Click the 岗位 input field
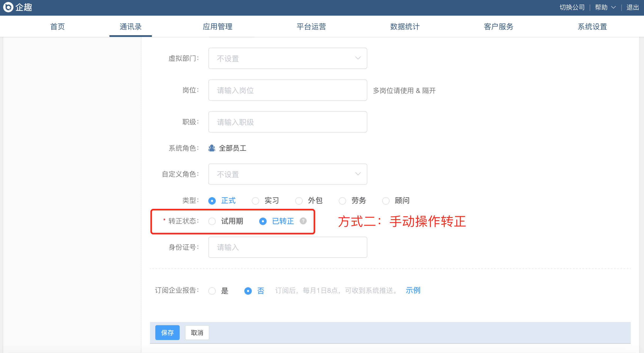Image resolution: width=644 pixels, height=353 pixels. (288, 90)
